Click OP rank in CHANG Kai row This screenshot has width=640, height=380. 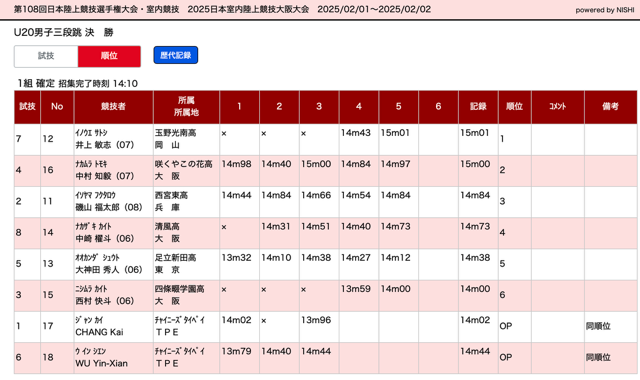pyautogui.click(x=506, y=326)
